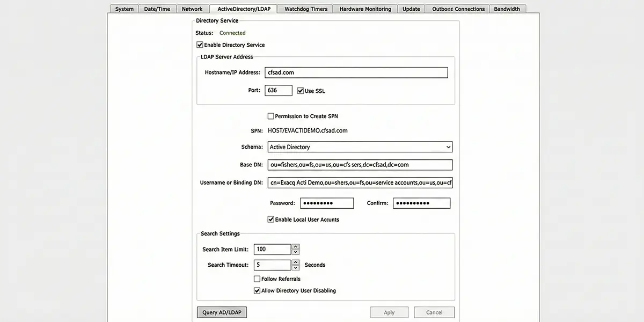Open the Hardware Monitoring tab
Viewport: 644px width, 322px height.
(x=364, y=9)
